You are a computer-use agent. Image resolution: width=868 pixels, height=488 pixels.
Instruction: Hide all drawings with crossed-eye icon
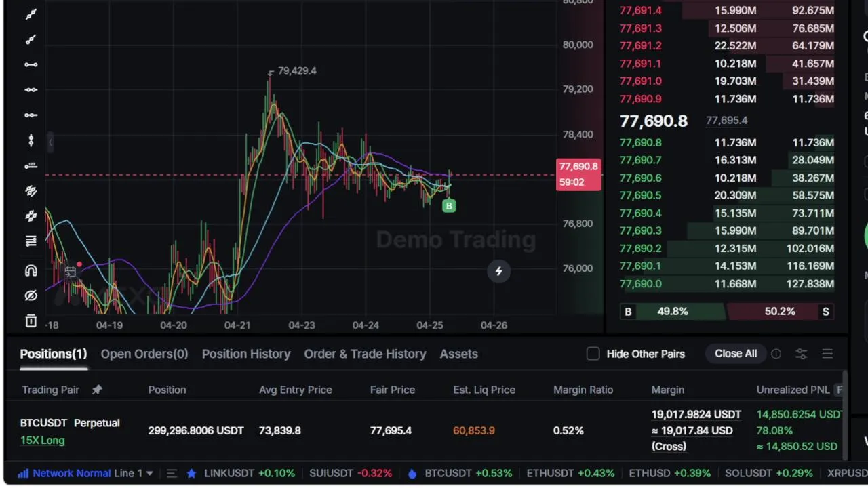(x=31, y=296)
